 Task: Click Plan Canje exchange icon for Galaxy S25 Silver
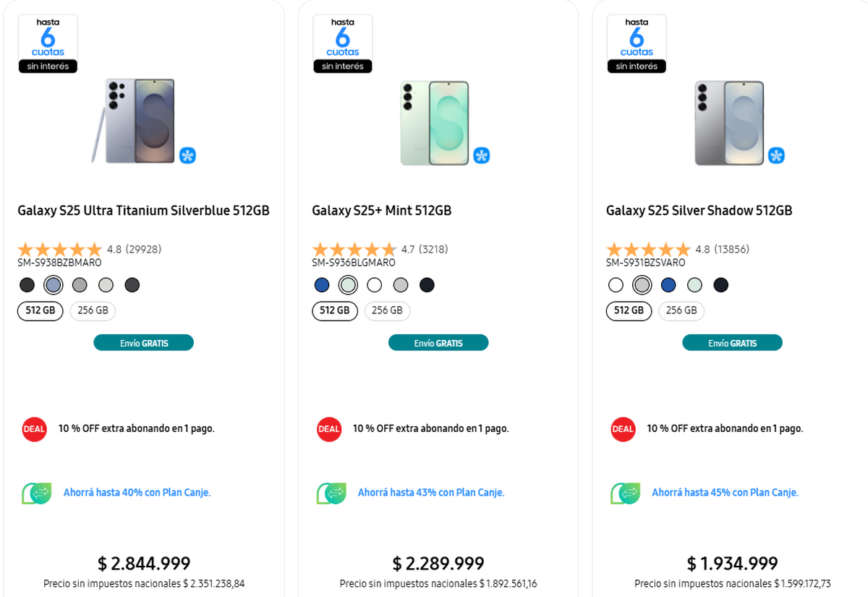pos(625,493)
